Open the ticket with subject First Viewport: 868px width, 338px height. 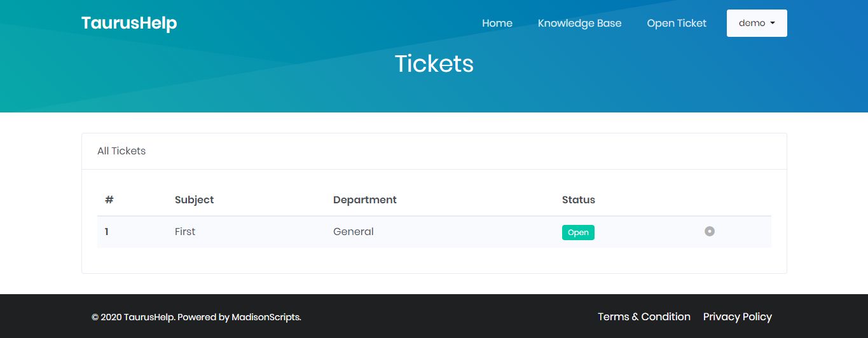pos(185,232)
